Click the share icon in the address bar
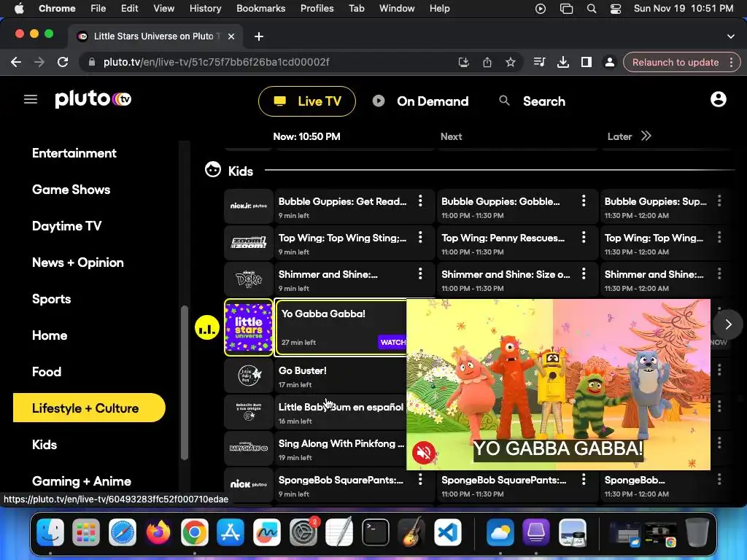The image size is (747, 560). point(487,62)
